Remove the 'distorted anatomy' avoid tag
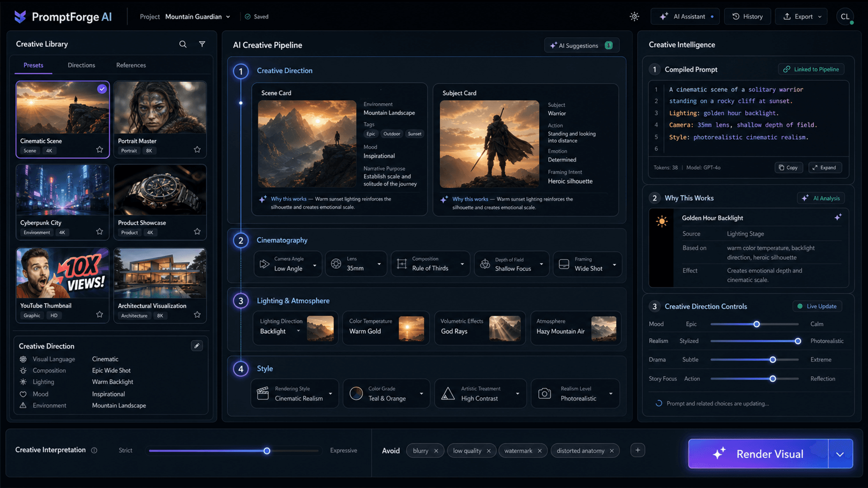Image resolution: width=868 pixels, height=488 pixels. pos(612,451)
